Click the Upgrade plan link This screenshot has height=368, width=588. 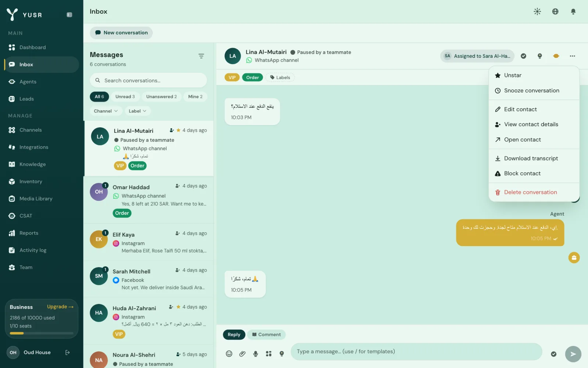point(60,307)
